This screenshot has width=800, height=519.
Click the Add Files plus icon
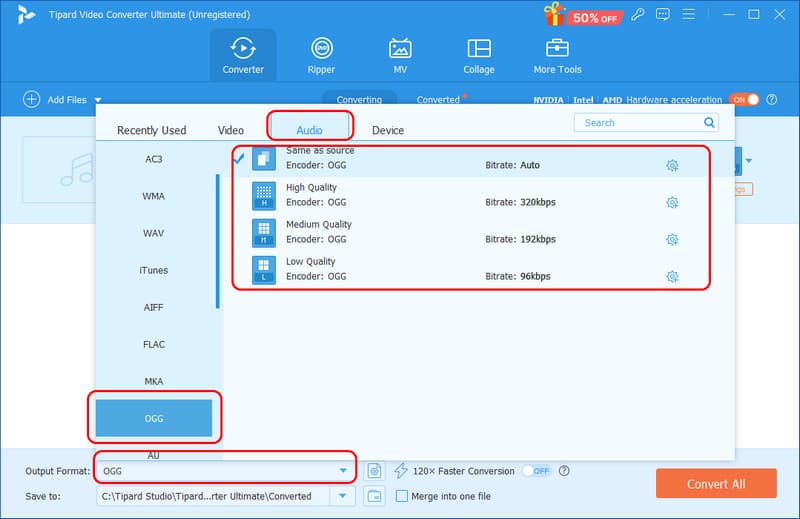click(x=31, y=100)
